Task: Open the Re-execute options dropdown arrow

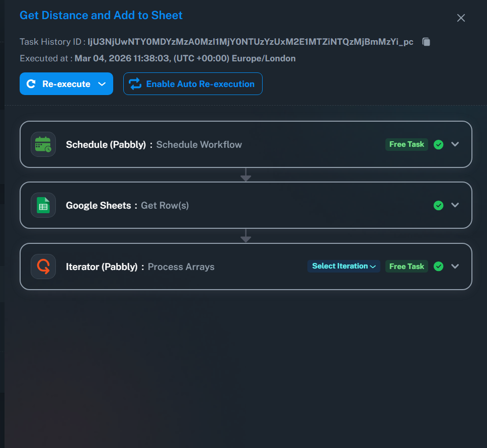Action: coord(102,84)
